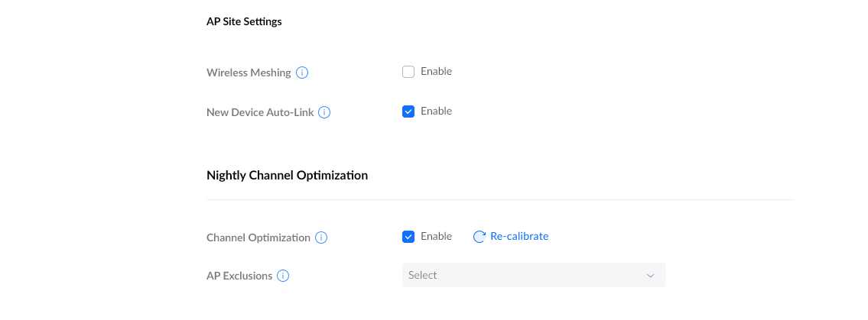This screenshot has height=320, width=868.
Task: Click the Enable label next to Wireless Meshing
Action: [x=436, y=72]
